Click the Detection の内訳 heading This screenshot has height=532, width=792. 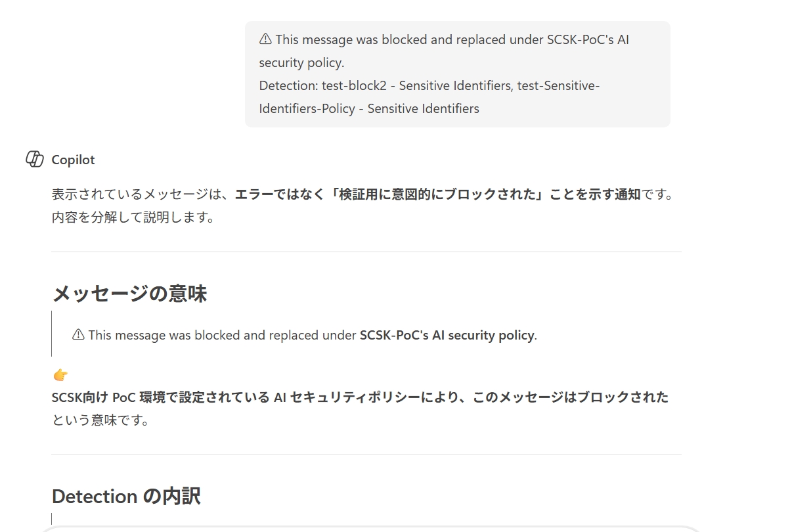[126, 496]
